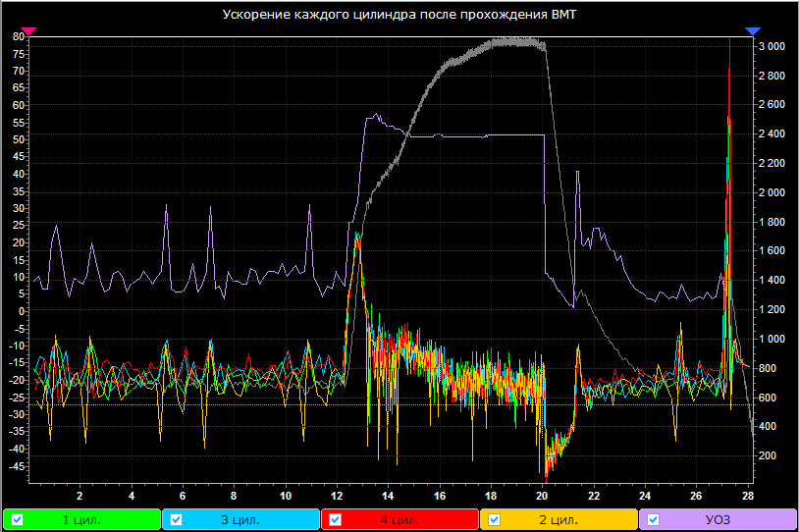Click the right axis value 200
The width and height of the screenshot is (799, 532).
[767, 455]
